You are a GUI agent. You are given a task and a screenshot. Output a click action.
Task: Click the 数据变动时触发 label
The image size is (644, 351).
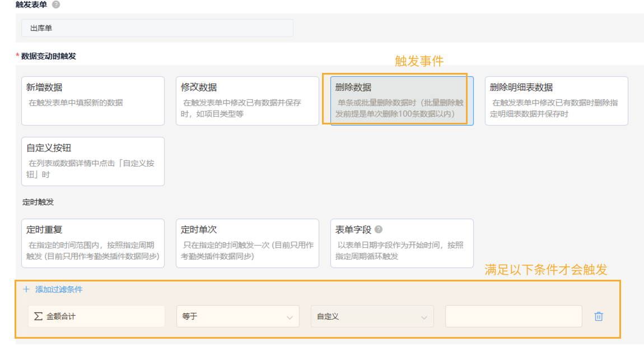(x=49, y=56)
